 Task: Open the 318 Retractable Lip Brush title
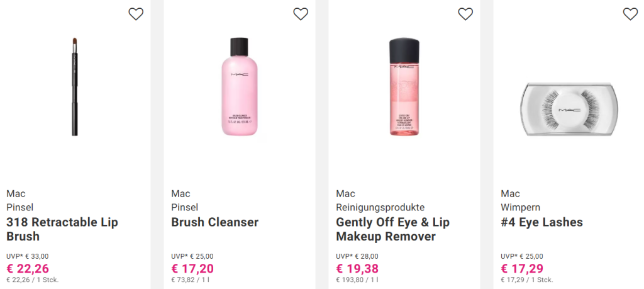pos(62,229)
